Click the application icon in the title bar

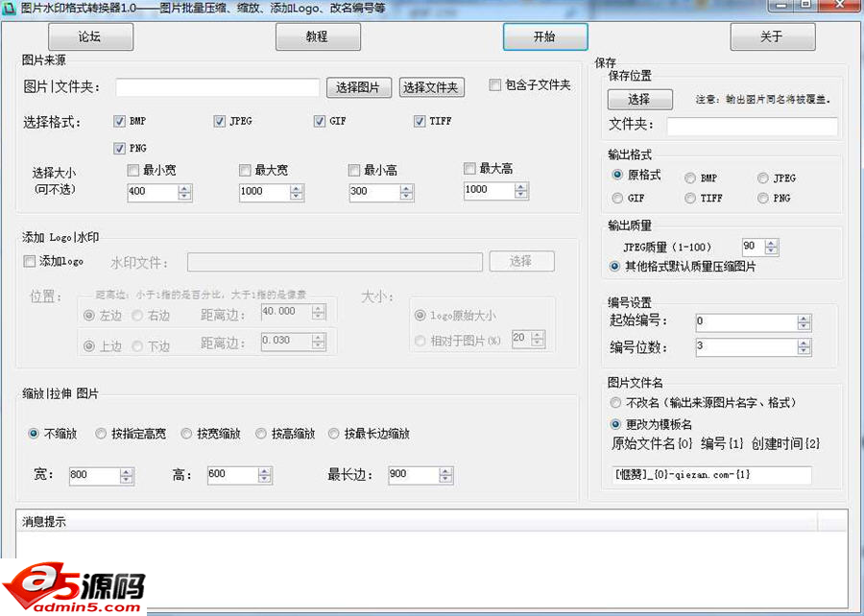[12, 7]
